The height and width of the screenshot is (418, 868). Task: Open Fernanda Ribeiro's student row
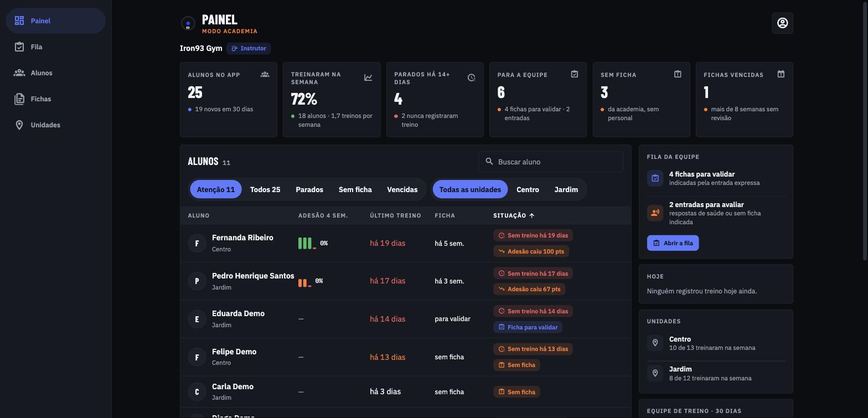point(406,243)
